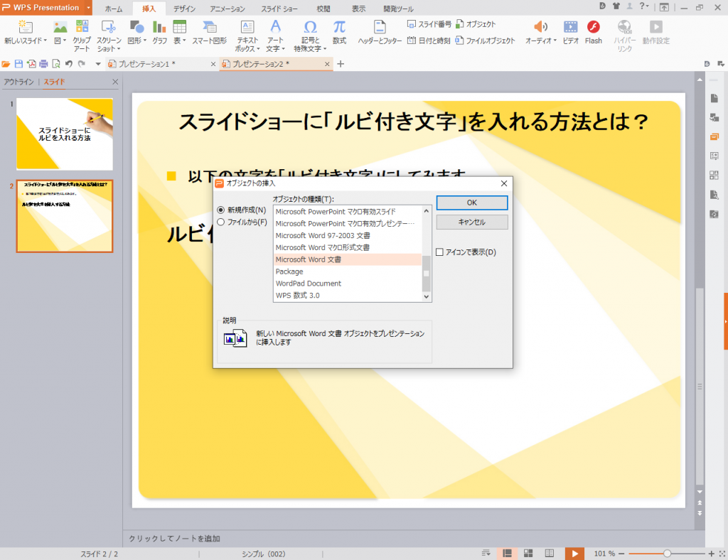Click the キャンセル button

coord(471,222)
